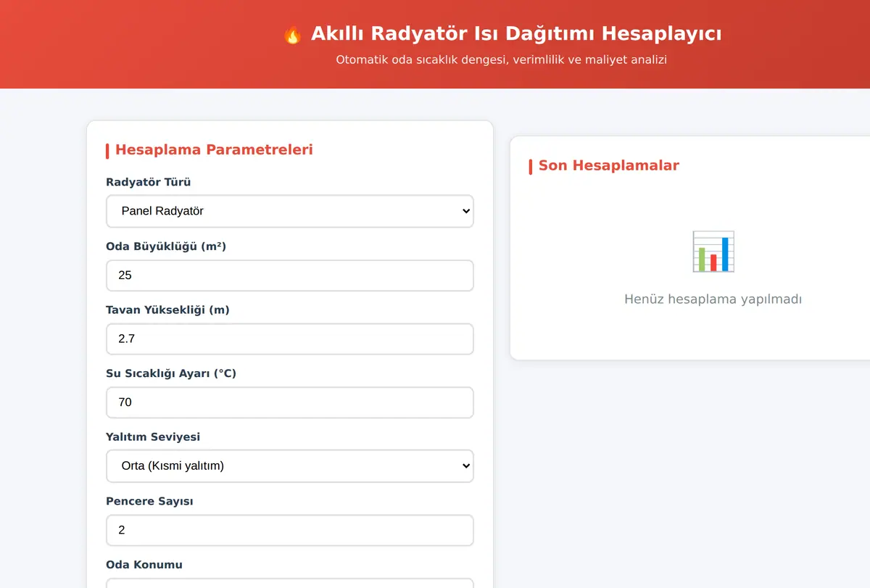Click the Son Hesaplamalar heading
Image resolution: width=870 pixels, height=588 pixels.
[x=608, y=165]
